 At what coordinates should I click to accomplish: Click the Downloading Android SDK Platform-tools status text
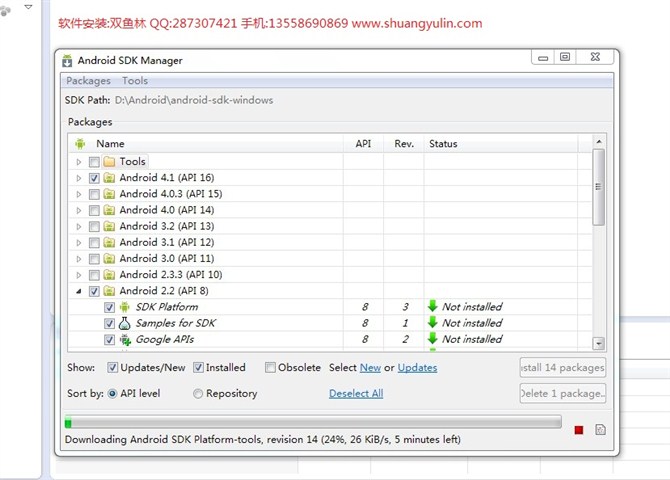[x=263, y=440]
